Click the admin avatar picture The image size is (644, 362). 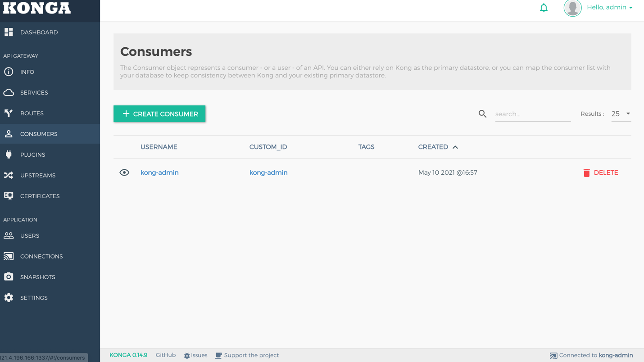(x=572, y=8)
